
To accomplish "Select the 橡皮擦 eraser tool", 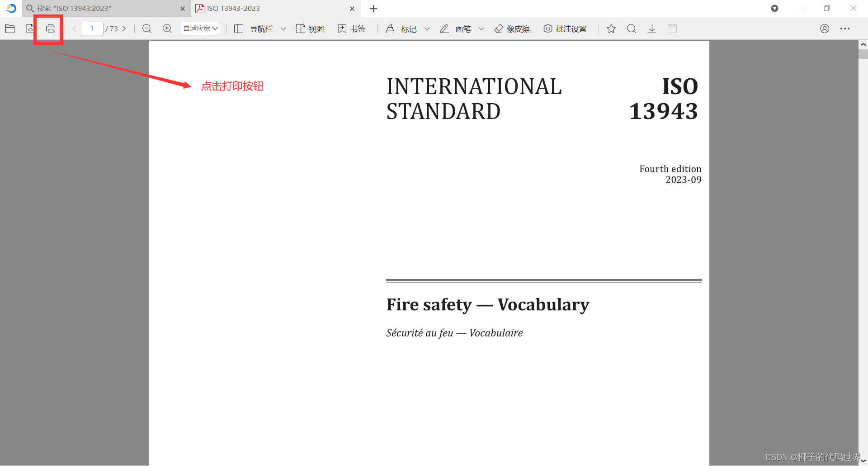I will pyautogui.click(x=512, y=29).
